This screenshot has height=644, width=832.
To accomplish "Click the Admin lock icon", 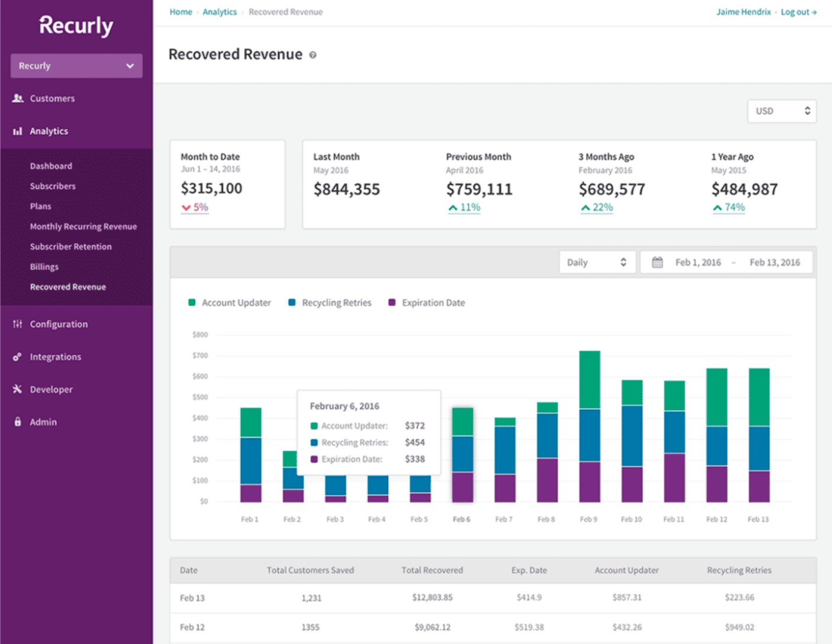I will [x=18, y=422].
